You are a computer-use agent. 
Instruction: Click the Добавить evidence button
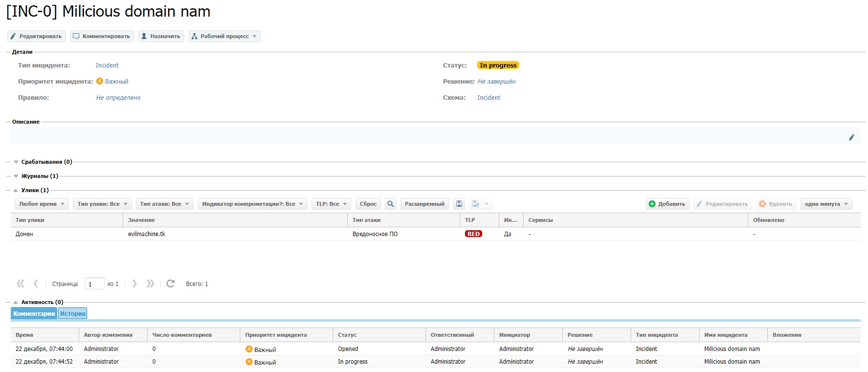(x=668, y=204)
